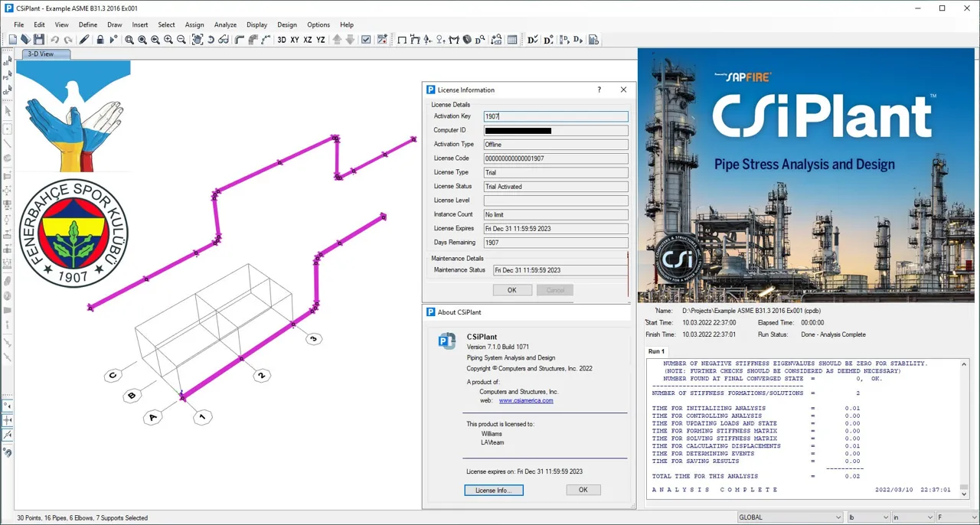Go back to previous zoom
The width and height of the screenshot is (980, 525).
click(x=155, y=40)
